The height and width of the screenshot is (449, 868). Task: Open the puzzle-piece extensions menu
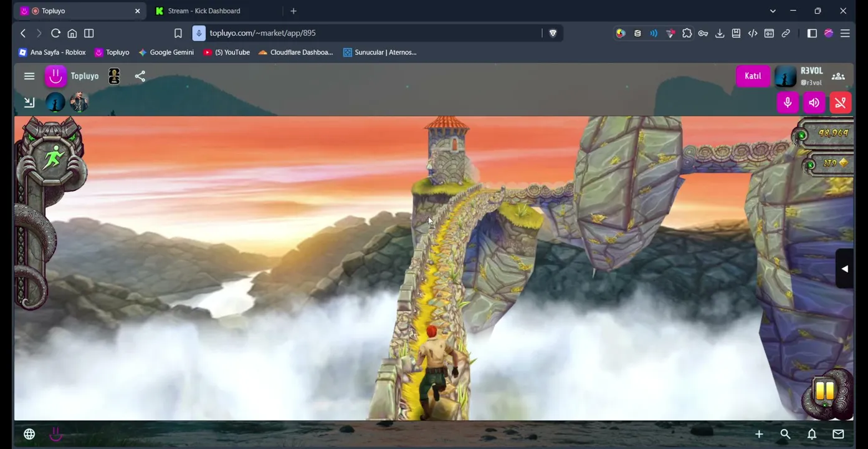(687, 34)
